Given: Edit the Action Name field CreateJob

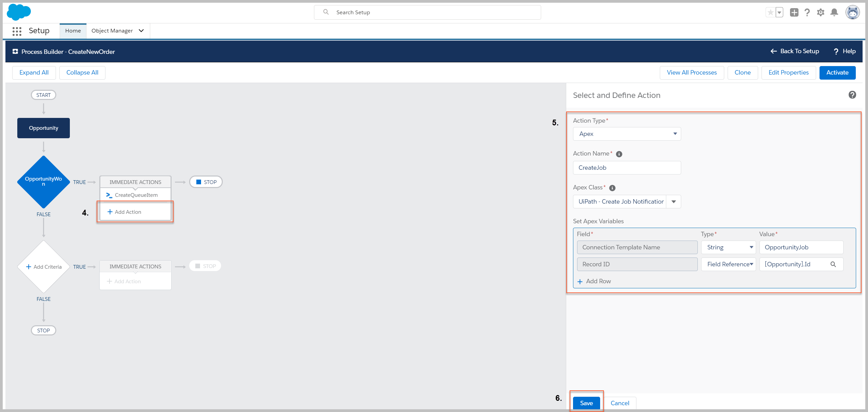Looking at the screenshot, I should click(627, 168).
